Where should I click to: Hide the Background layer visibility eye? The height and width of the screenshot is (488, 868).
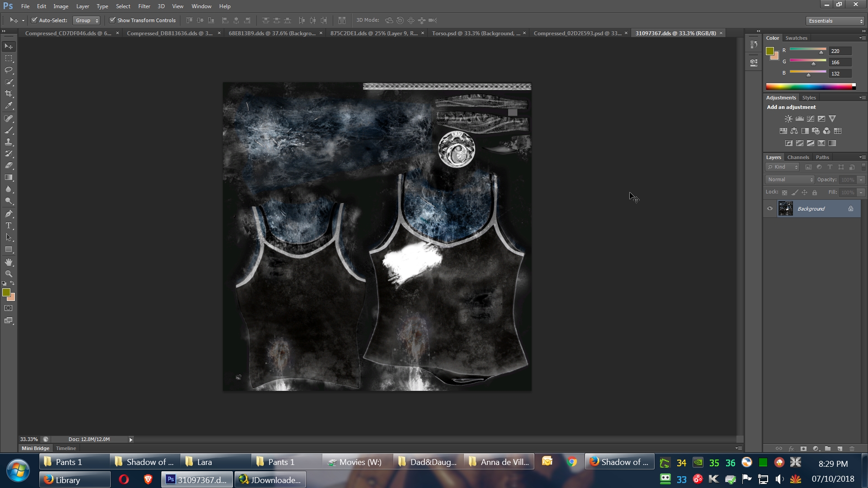(x=770, y=209)
